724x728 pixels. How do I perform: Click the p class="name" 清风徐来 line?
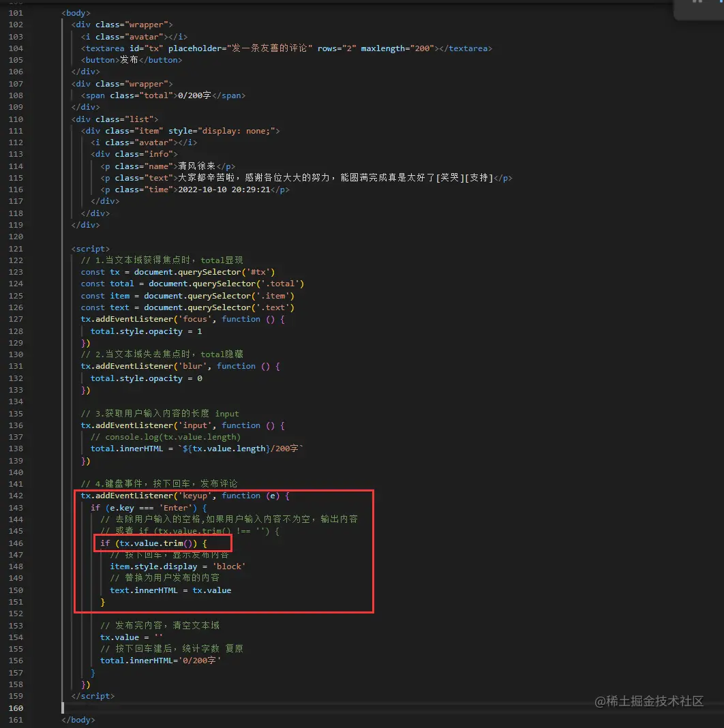[168, 166]
